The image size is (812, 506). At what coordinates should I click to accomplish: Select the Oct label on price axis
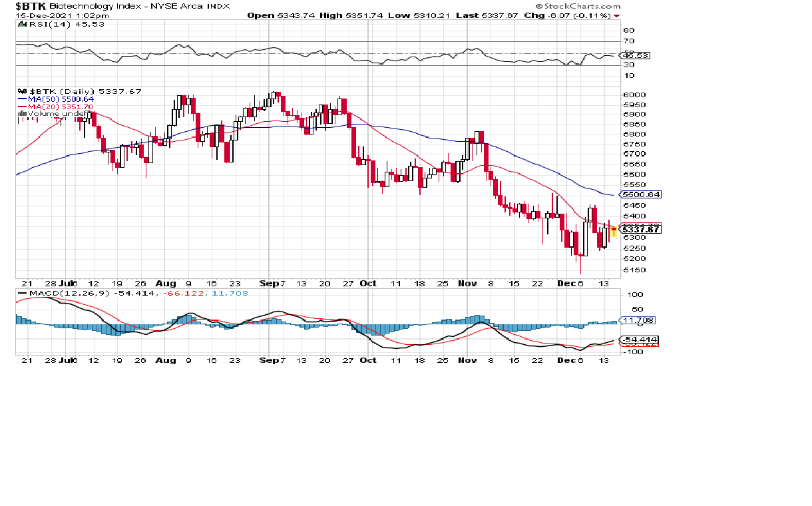point(367,284)
